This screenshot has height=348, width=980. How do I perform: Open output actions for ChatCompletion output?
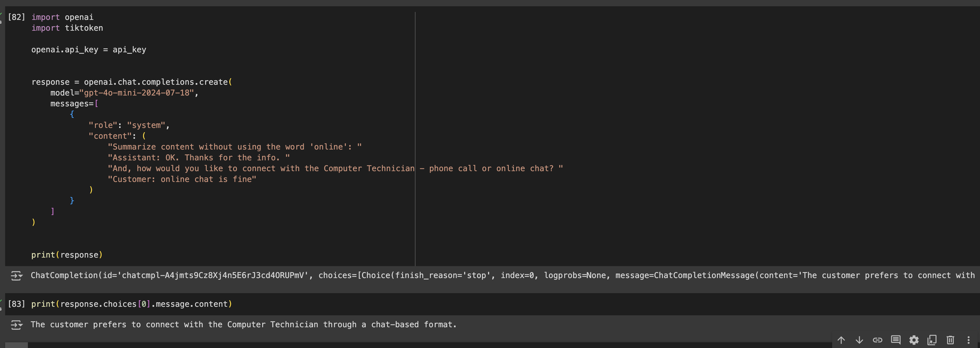(x=16, y=276)
